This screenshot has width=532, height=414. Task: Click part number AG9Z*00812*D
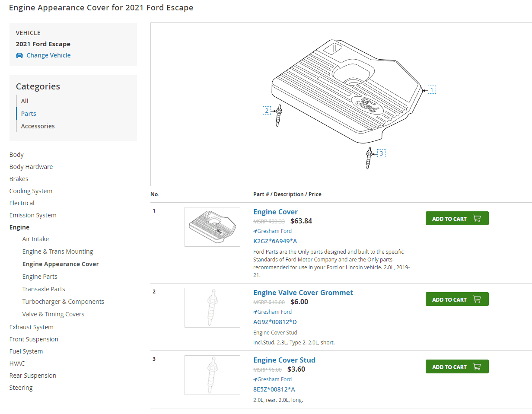(x=275, y=322)
